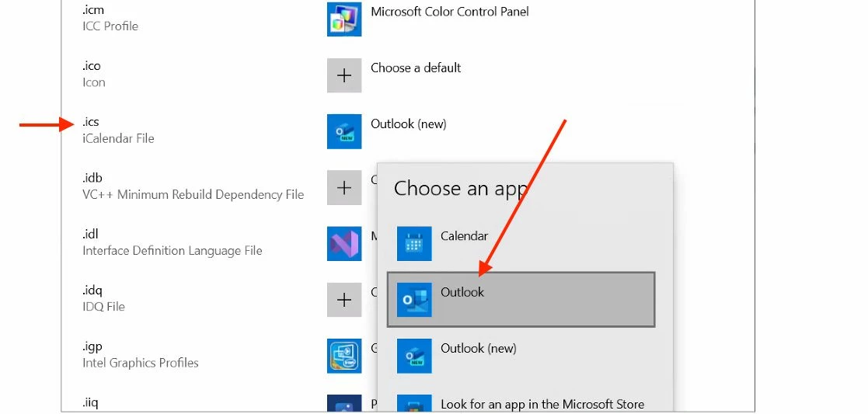Screen dimensions: 868x414
Task: Choose Outlook in the app list
Action: click(x=521, y=299)
